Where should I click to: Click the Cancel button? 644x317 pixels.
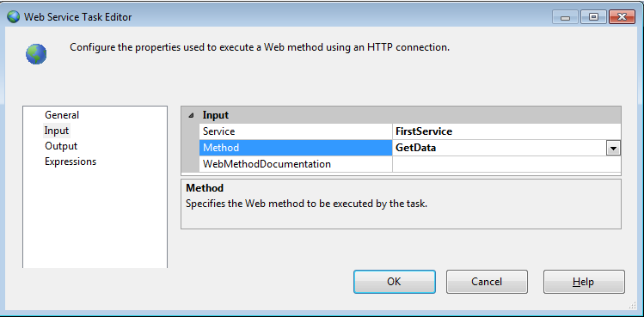tap(487, 282)
